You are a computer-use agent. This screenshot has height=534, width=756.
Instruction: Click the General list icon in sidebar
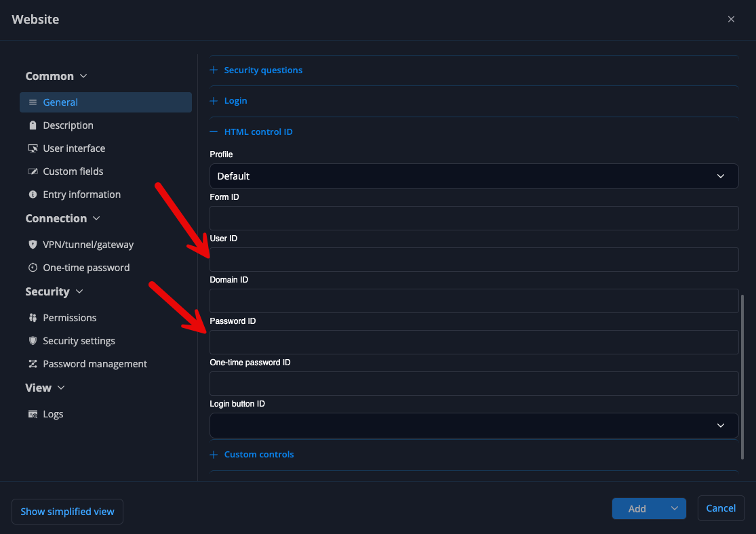33,102
